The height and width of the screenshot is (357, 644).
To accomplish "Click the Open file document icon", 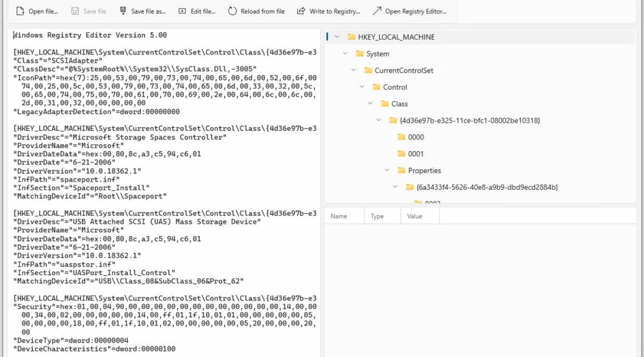I will point(20,11).
